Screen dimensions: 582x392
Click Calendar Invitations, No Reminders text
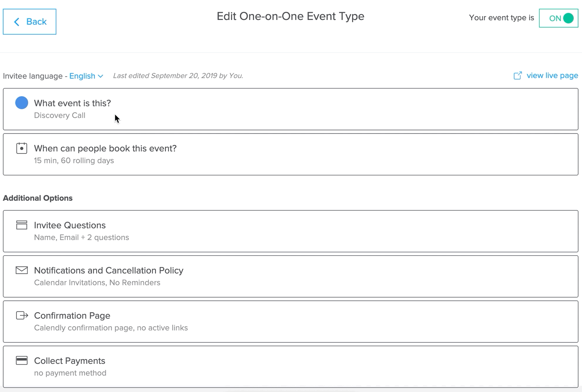(x=97, y=283)
